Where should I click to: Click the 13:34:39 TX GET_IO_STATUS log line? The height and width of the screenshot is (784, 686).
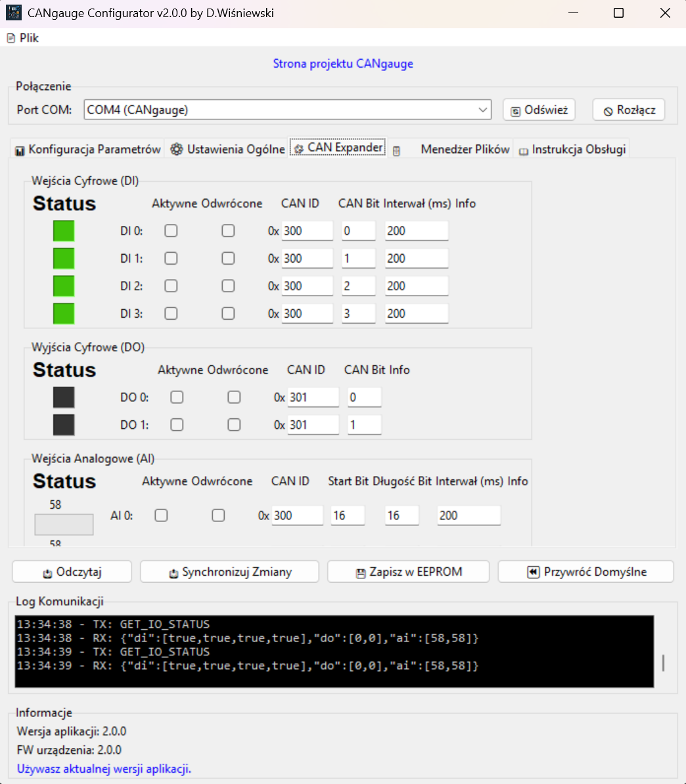[113, 652]
